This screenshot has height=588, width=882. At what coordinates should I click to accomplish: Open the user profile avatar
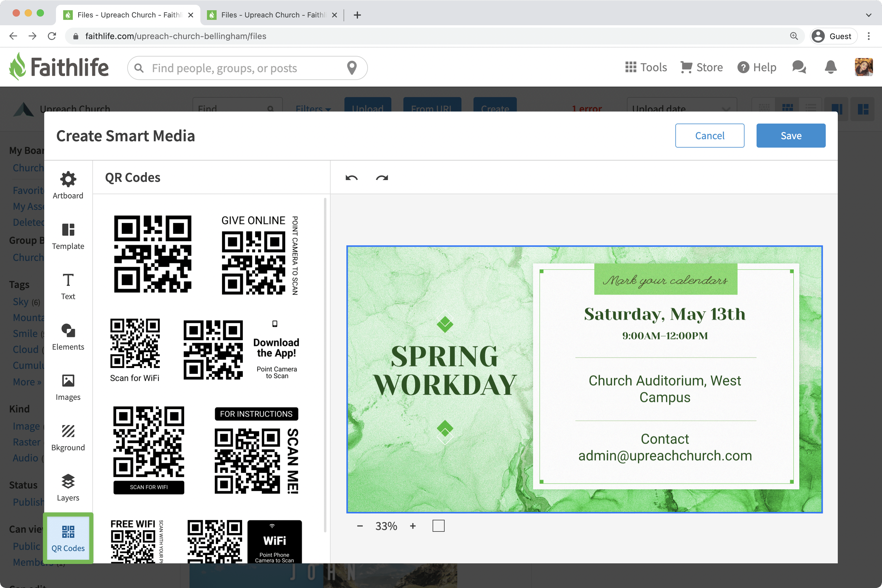(863, 67)
